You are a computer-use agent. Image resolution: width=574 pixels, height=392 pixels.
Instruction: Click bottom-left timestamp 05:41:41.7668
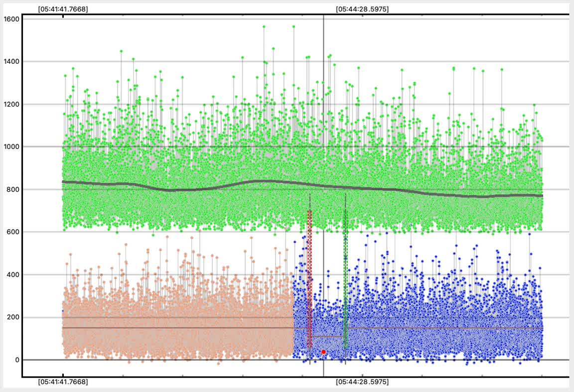pyautogui.click(x=63, y=382)
